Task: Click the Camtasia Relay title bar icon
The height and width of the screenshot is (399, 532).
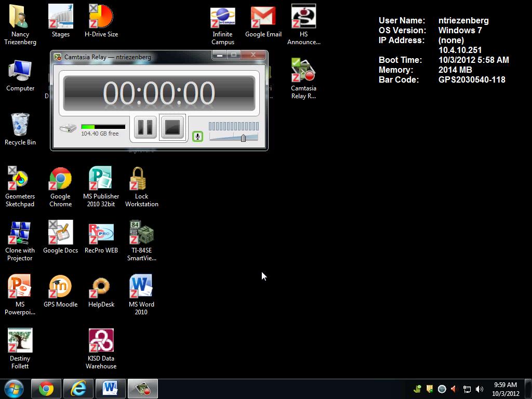Action: pos(58,57)
